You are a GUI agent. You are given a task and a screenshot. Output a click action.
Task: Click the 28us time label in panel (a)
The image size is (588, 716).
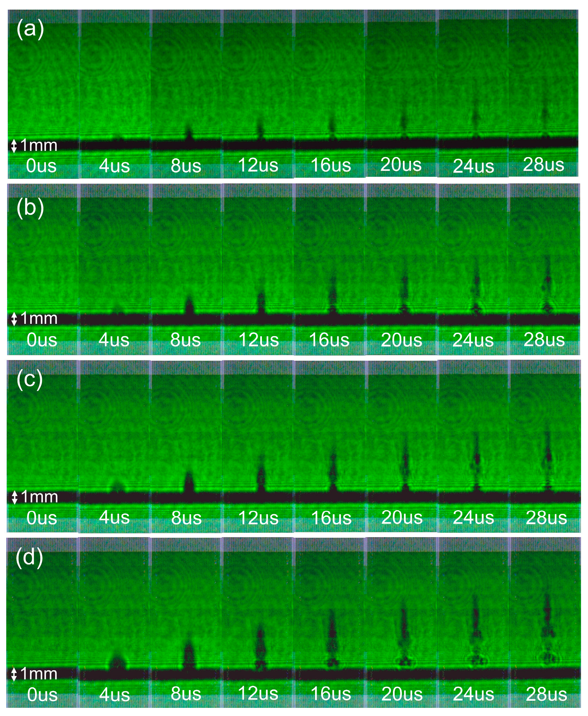(x=543, y=164)
